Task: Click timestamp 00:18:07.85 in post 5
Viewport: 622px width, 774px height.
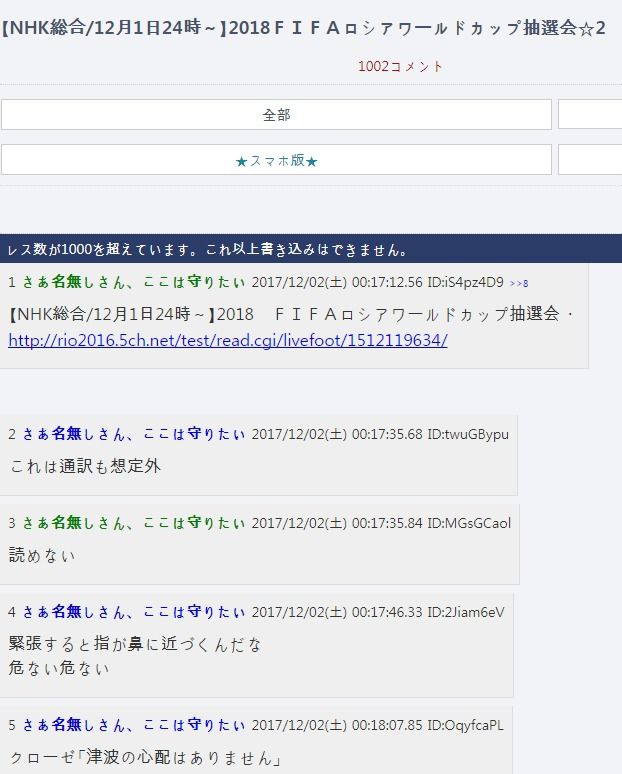Action: pos(387,726)
